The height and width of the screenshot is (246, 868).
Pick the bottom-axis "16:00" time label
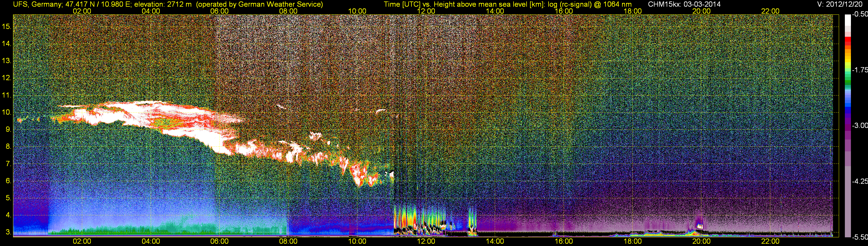tap(564, 241)
